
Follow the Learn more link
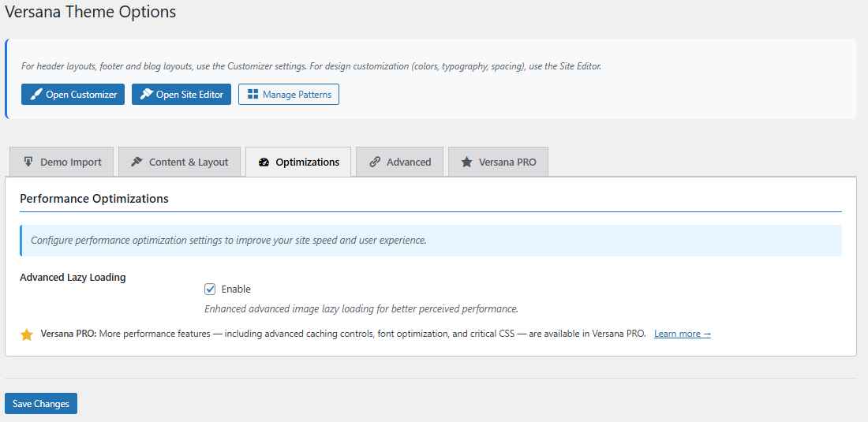coord(683,334)
